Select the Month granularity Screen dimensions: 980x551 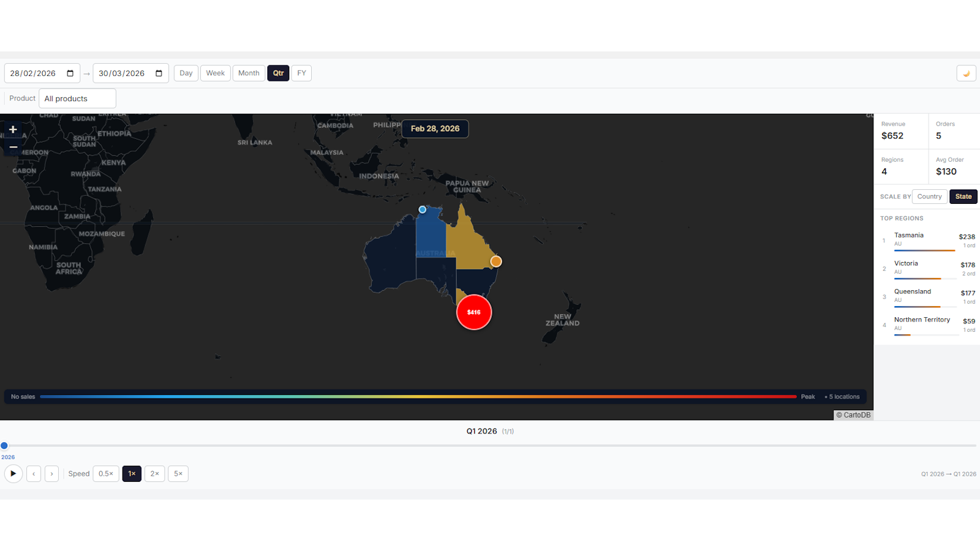(249, 73)
